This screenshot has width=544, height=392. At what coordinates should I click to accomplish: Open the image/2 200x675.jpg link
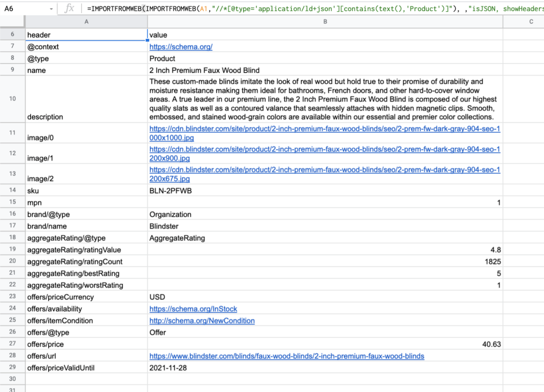pos(324,174)
